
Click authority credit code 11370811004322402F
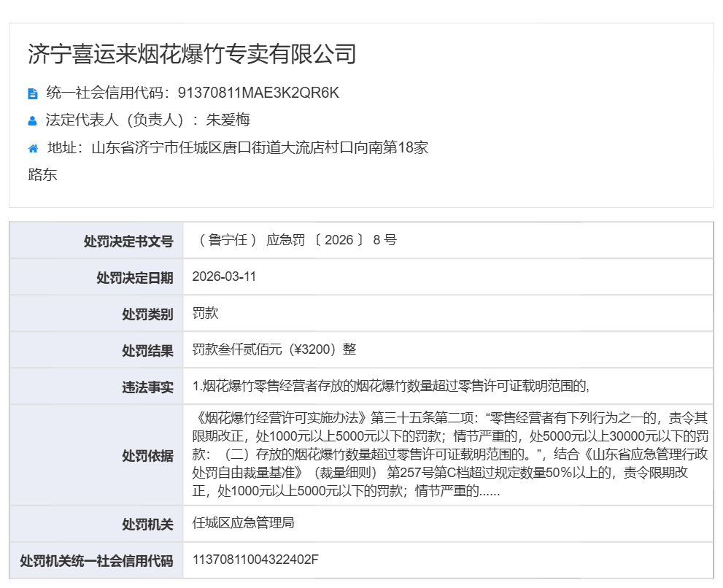[255, 560]
